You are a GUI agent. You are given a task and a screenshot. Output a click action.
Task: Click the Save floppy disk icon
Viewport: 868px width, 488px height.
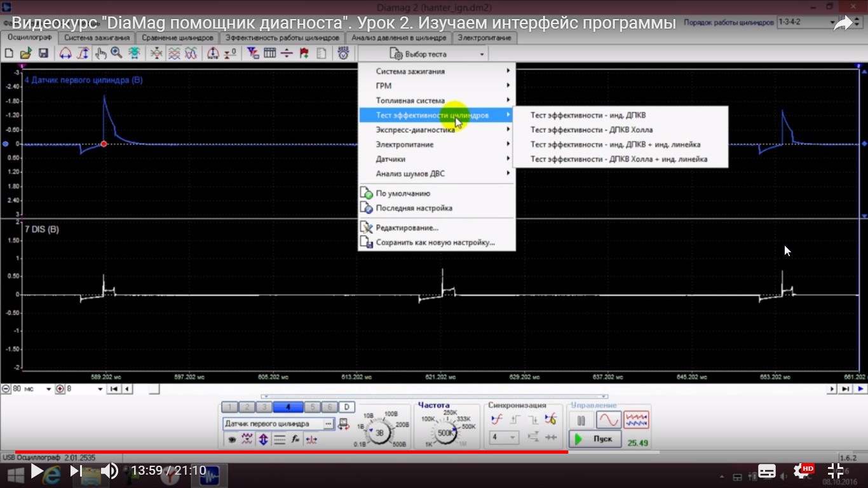tap(43, 54)
